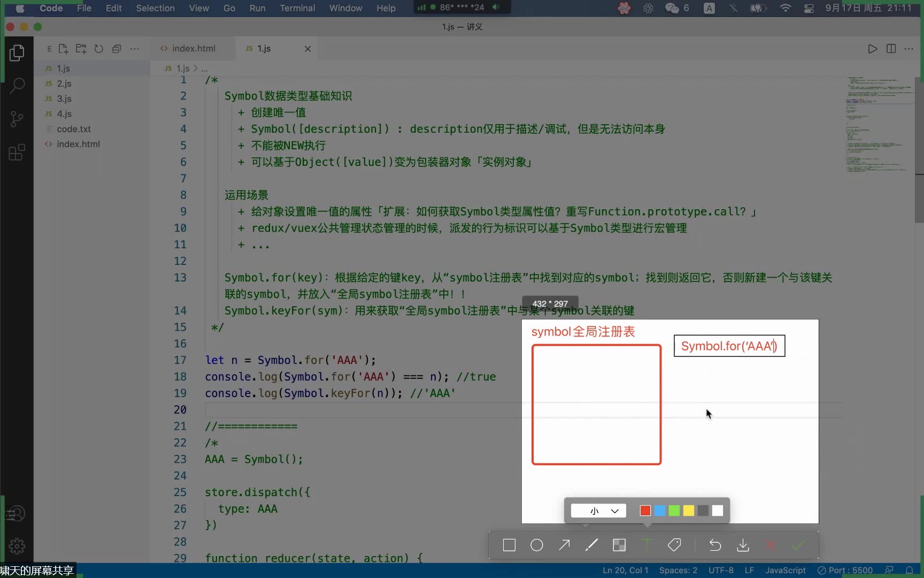Open Wi-Fi status in menu bar

click(x=786, y=8)
